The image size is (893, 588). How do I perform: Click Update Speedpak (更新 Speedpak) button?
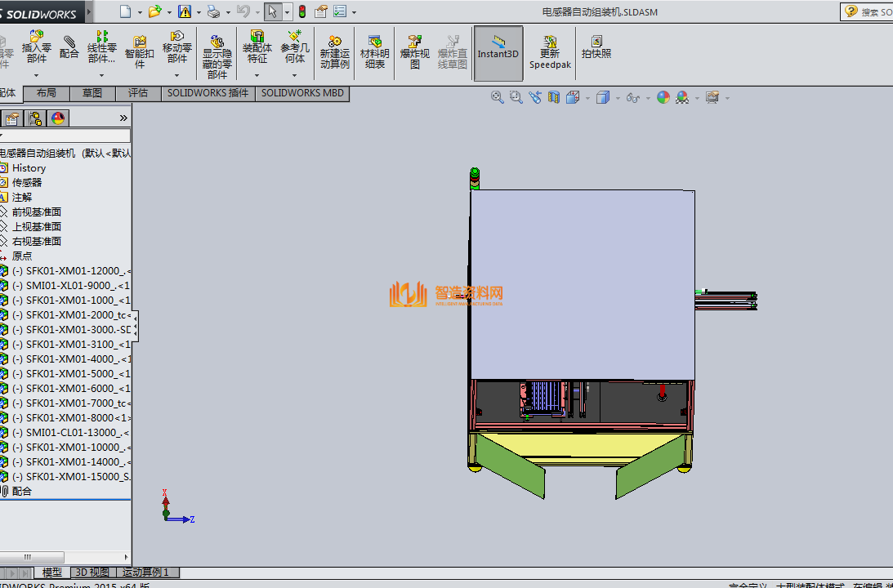click(x=550, y=51)
